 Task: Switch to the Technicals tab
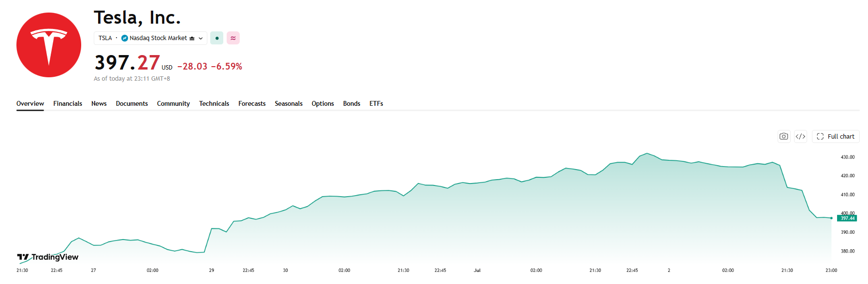pyautogui.click(x=214, y=104)
